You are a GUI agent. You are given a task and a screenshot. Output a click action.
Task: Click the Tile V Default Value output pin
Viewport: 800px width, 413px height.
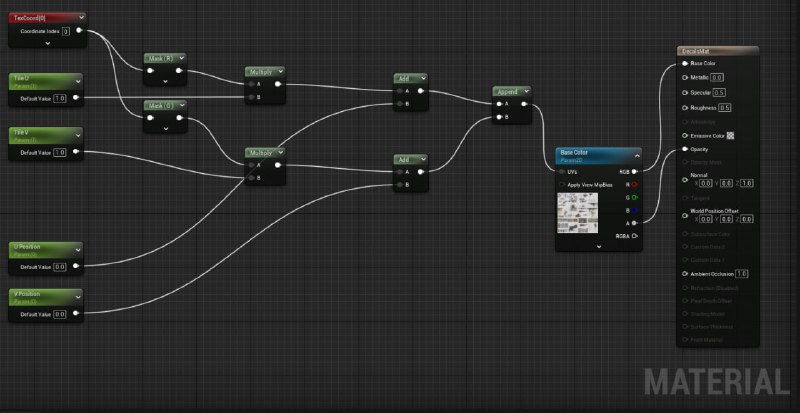[76, 152]
